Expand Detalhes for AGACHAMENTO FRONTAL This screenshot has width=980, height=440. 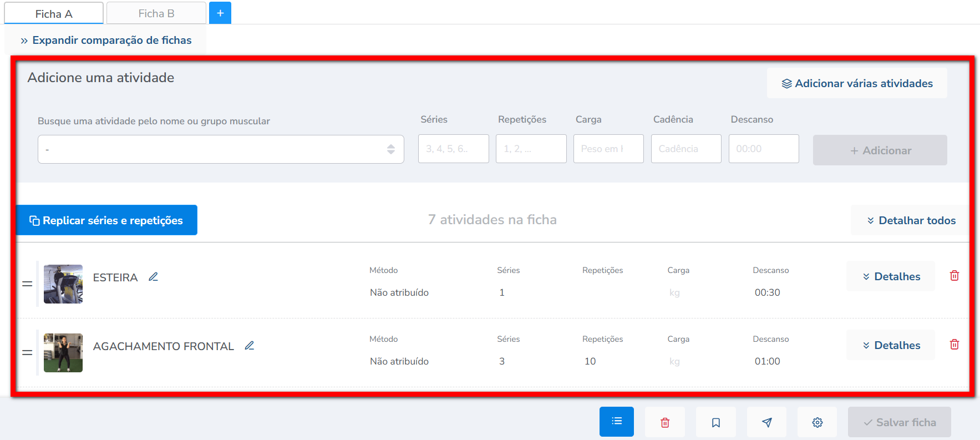pyautogui.click(x=891, y=345)
